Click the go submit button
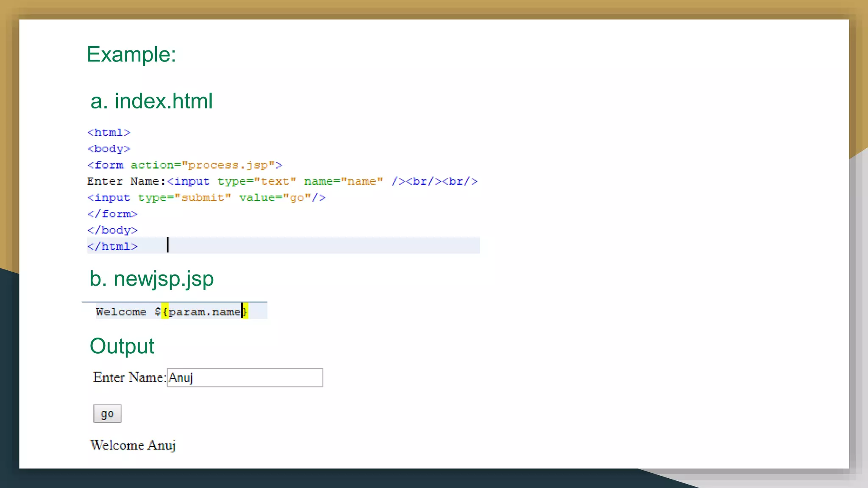 tap(107, 413)
